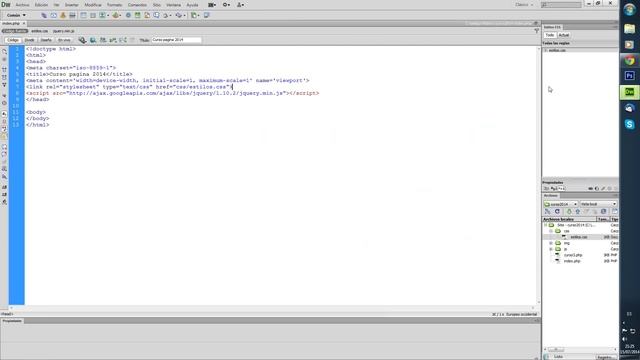Open the site management person dropdown
Screen dimensions: 640x360
(x=240, y=5)
